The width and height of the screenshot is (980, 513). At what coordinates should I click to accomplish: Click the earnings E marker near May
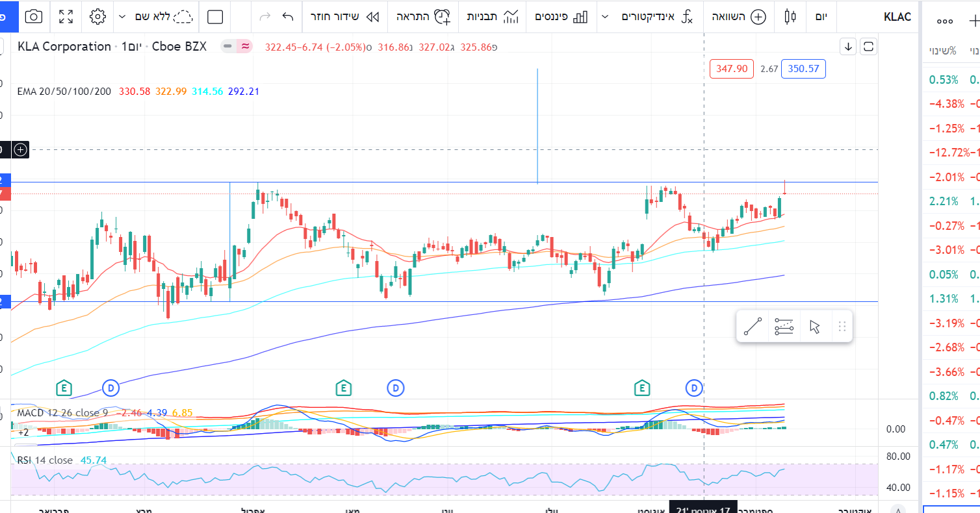click(343, 388)
